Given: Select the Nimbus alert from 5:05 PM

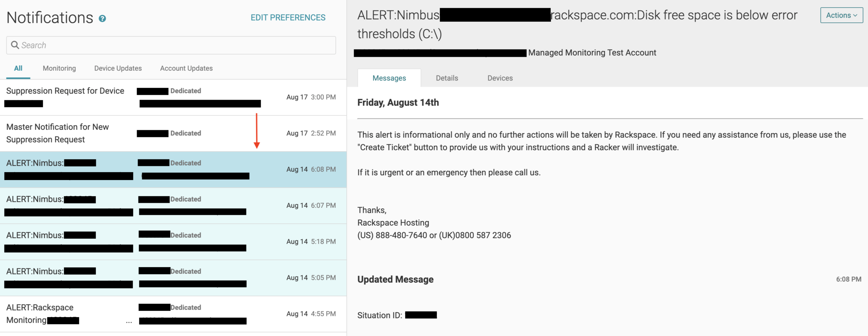Looking at the screenshot, I should click(x=173, y=278).
